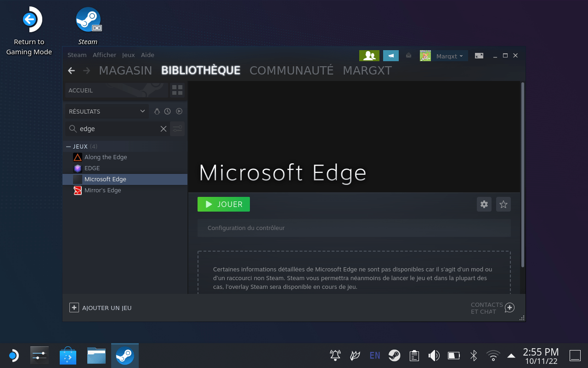Launch Microsoft Edge with JOUER
This screenshot has width=588, height=368.
(224, 204)
